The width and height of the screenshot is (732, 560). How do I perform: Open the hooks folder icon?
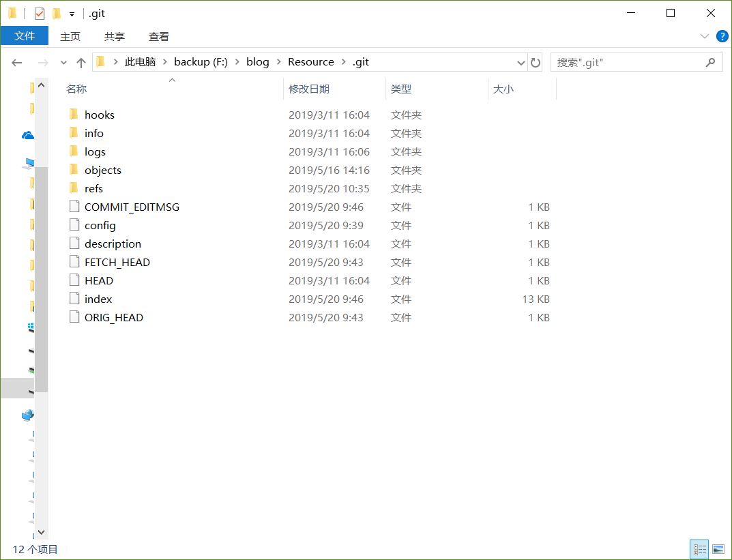[x=74, y=115]
